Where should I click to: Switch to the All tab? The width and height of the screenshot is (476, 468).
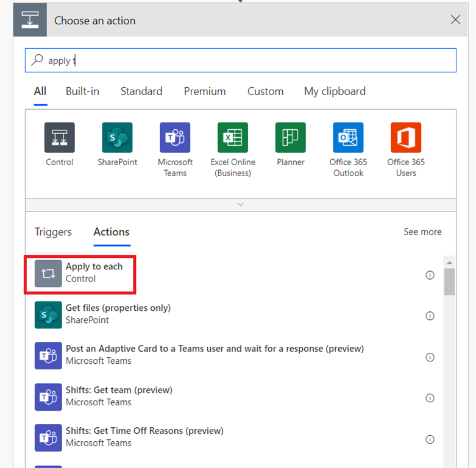coord(40,91)
